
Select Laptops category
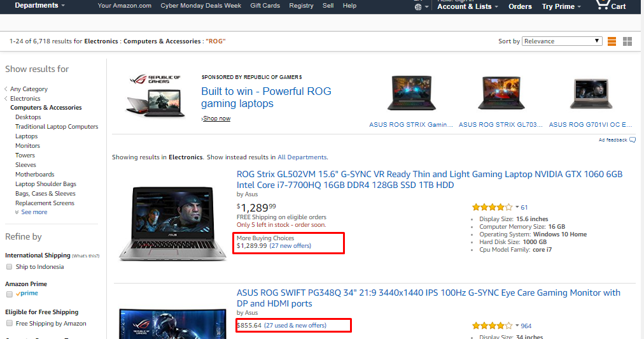point(26,136)
